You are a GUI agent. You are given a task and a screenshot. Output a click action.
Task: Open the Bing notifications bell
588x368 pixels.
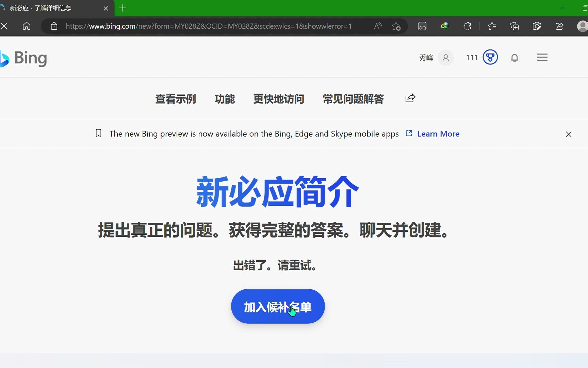click(x=514, y=58)
